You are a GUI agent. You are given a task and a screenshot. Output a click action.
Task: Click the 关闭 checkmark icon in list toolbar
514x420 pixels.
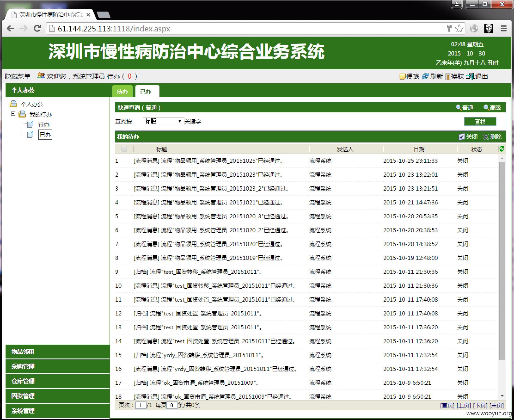pyautogui.click(x=462, y=137)
